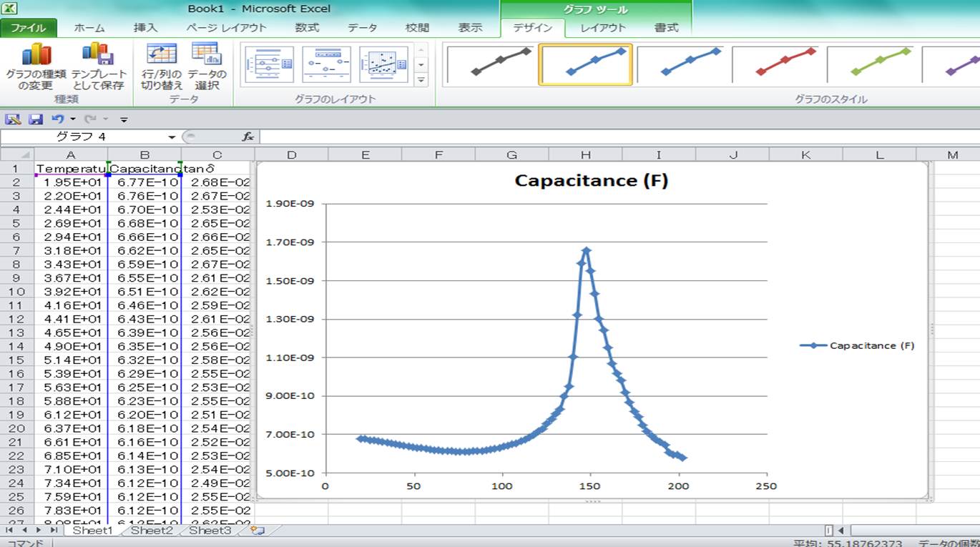The height and width of the screenshot is (547, 980).
Task: Click cell A20 with 6.37E+01
Action: [71, 428]
